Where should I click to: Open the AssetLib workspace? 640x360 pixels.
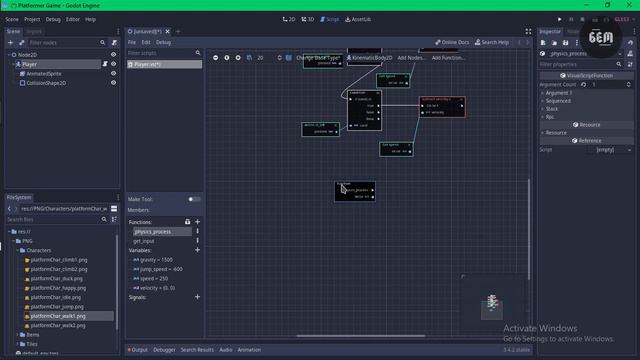pos(358,19)
